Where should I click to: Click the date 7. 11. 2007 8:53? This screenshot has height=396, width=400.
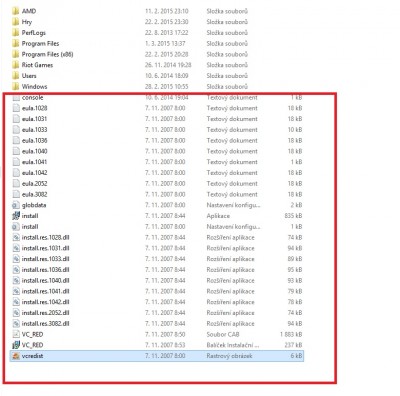165,345
